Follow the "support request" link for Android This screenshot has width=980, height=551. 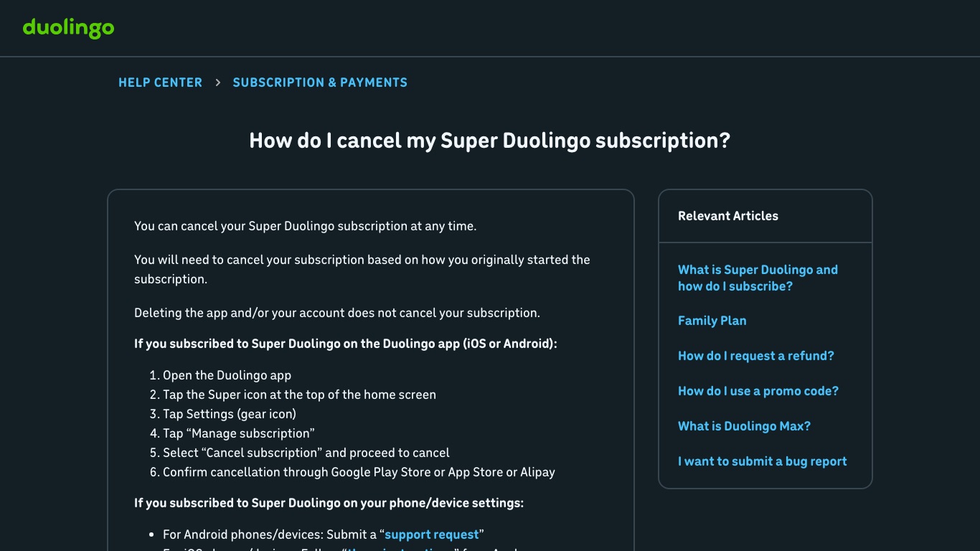point(431,534)
